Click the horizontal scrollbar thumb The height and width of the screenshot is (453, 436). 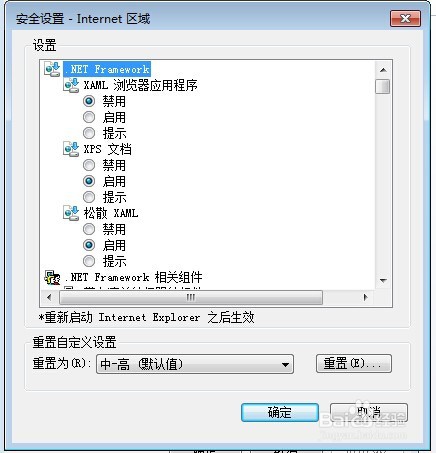coord(191,297)
